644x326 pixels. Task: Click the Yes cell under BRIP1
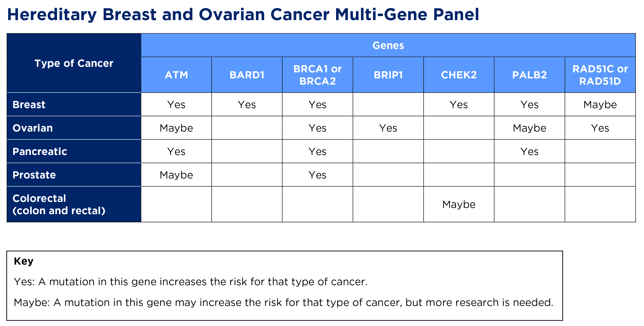388,128
